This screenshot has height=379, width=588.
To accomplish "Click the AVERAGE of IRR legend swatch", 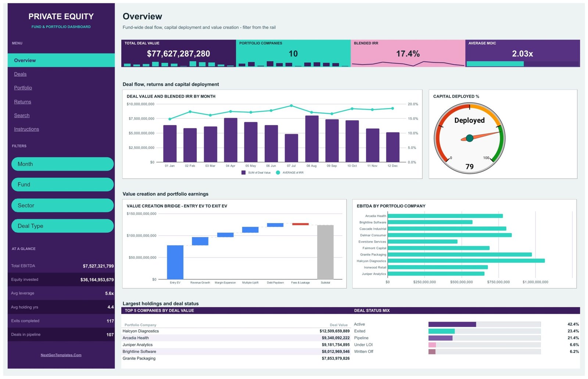I will pyautogui.click(x=278, y=172).
